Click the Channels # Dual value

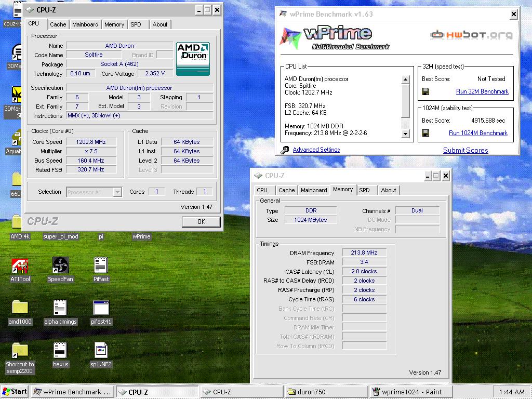click(417, 210)
